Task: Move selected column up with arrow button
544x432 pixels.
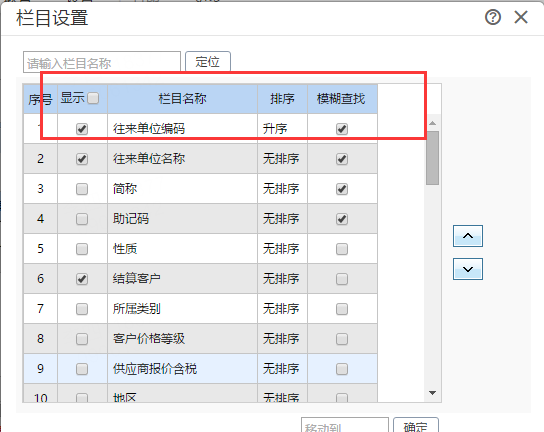Action: click(468, 236)
